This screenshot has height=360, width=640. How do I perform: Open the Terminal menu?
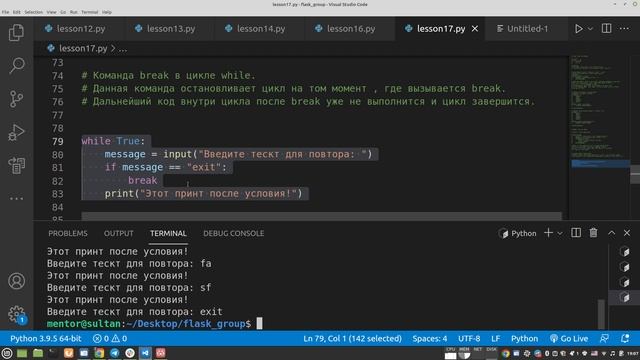click(x=89, y=12)
